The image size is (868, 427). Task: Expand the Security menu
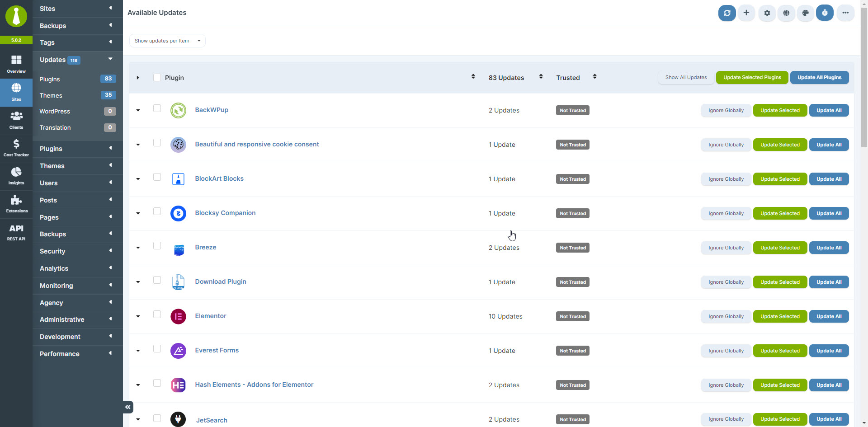click(77, 251)
